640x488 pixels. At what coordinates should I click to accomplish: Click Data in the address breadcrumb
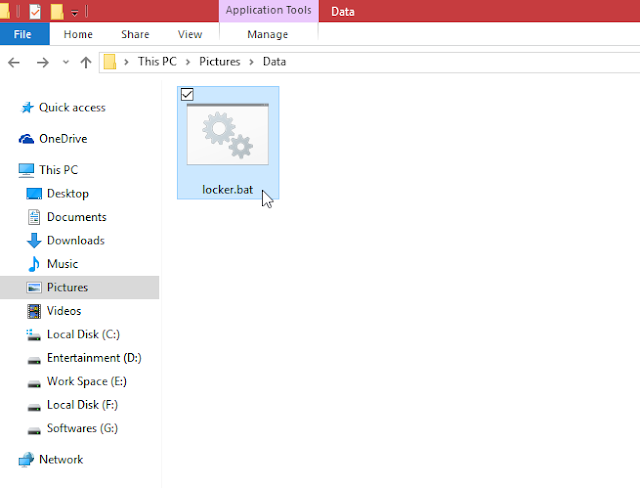point(274,62)
